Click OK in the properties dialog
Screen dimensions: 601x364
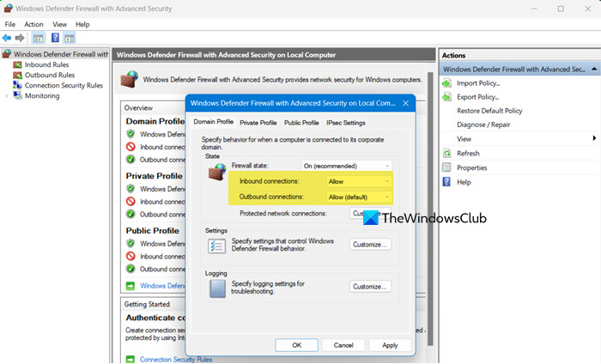point(297,345)
